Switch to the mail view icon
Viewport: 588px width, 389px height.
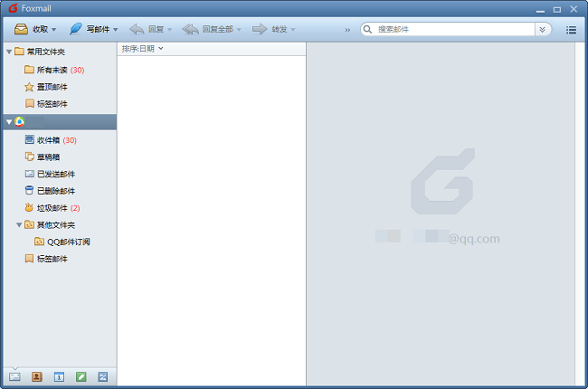pyautogui.click(x=14, y=377)
